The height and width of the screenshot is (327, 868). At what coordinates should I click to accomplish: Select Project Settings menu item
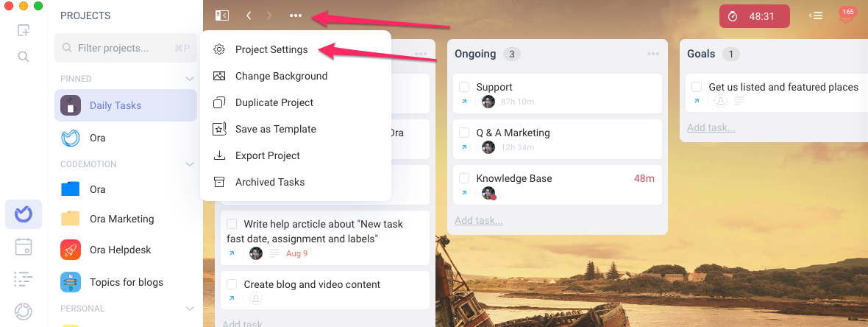coord(296,49)
